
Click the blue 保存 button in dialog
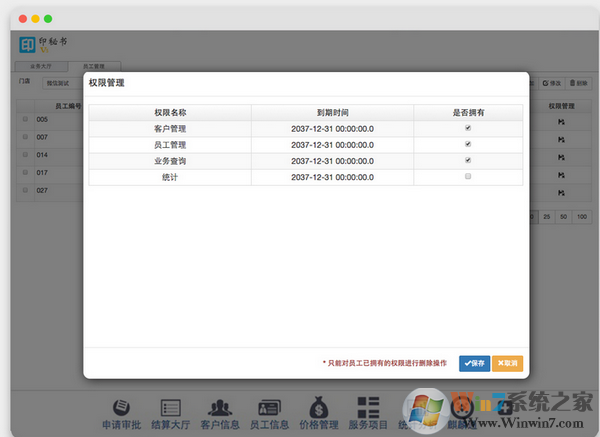coord(474,363)
